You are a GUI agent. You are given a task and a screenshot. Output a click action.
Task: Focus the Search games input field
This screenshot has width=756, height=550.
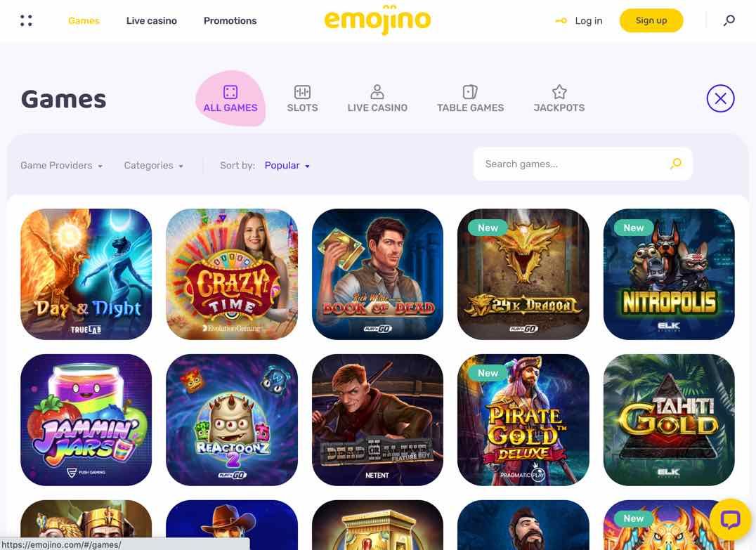(583, 164)
